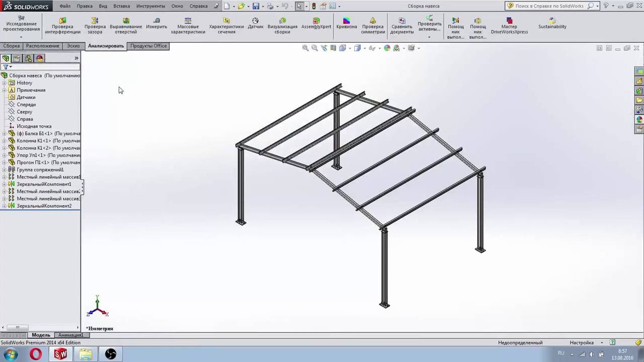
Task: Select the Сверху plane in tree
Action: [24, 112]
